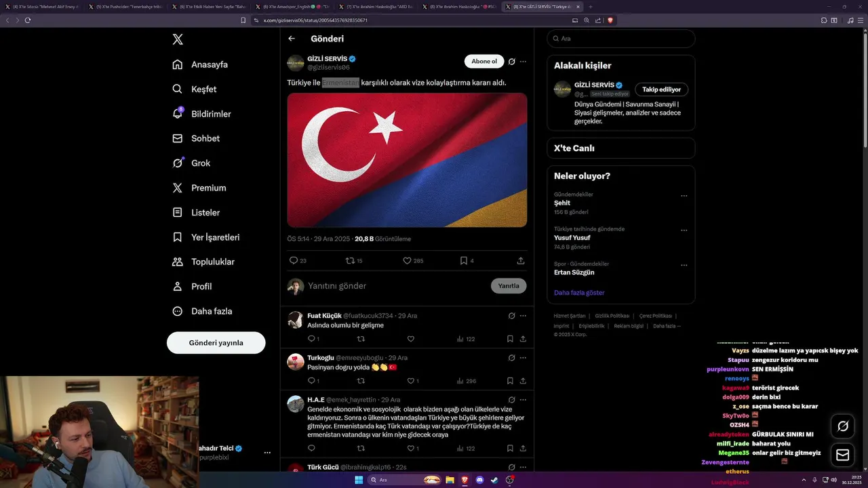Viewport: 868px width, 488px height.
Task: Go to Anasayfa in the sidebar
Action: [200, 64]
